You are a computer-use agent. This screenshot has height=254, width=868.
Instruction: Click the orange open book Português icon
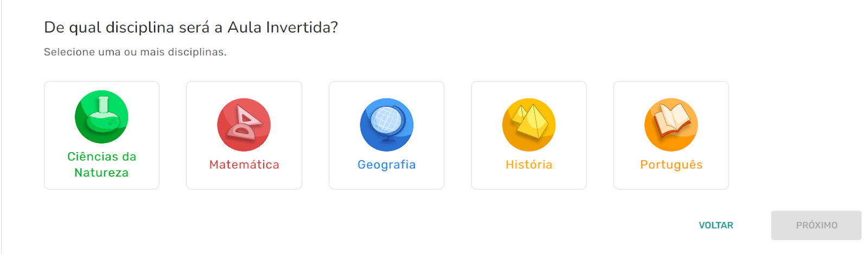tap(671, 125)
